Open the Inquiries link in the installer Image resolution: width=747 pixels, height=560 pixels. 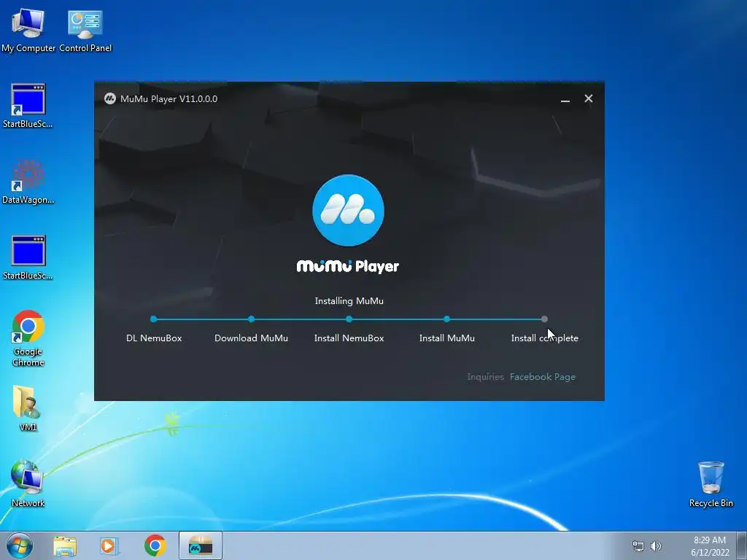click(x=485, y=377)
